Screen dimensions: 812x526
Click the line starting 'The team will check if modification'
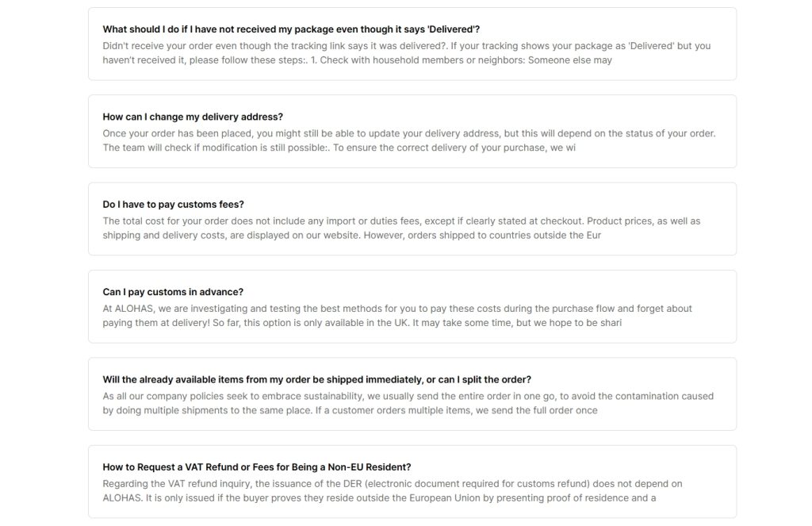339,148
